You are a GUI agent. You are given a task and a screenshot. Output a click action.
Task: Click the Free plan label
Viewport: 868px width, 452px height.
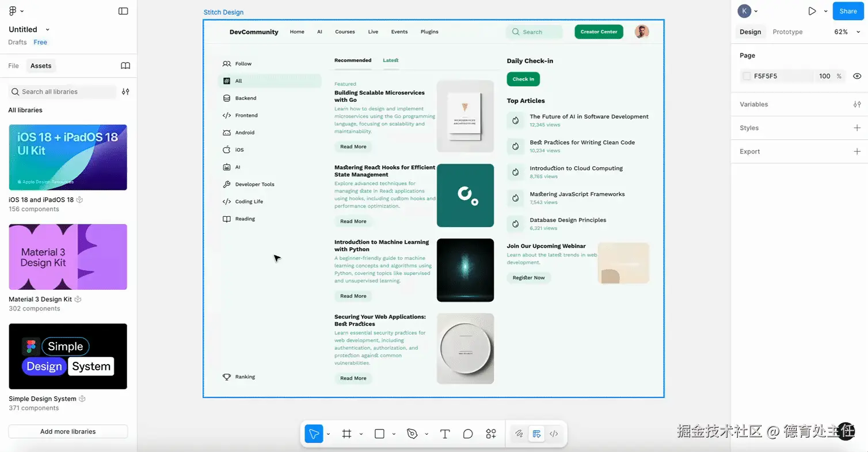tap(40, 42)
